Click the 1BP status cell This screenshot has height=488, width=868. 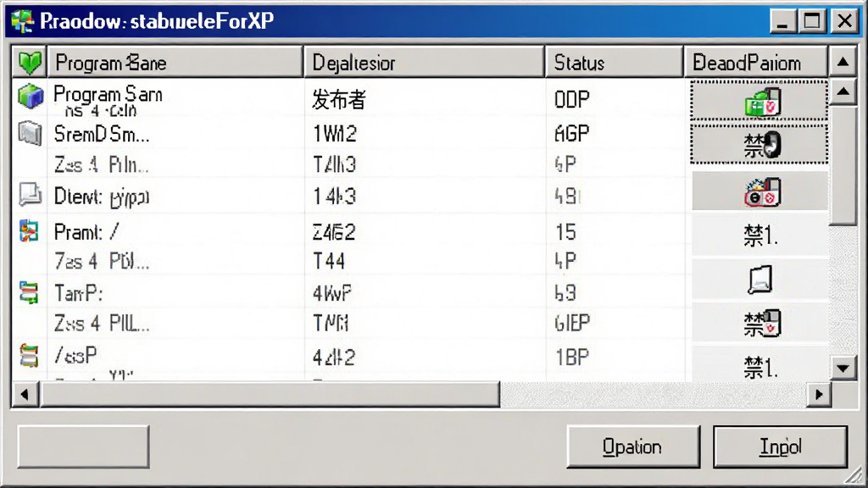point(572,358)
